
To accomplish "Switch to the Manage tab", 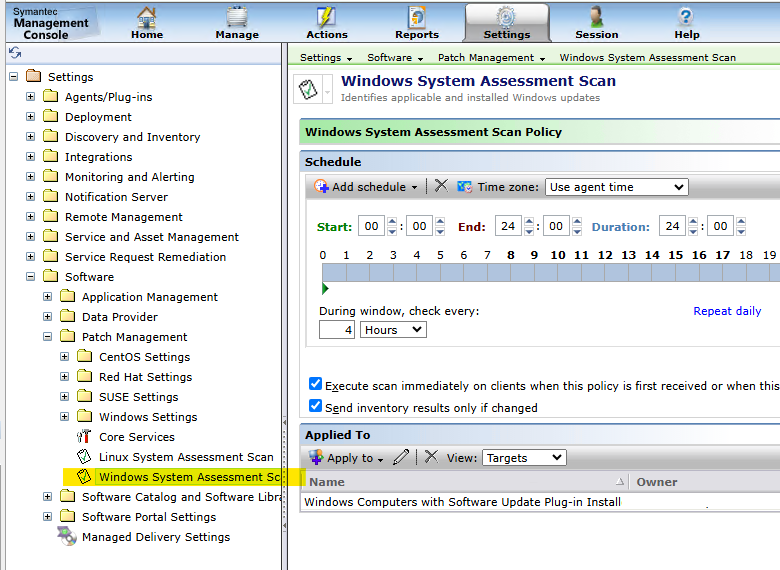I will (x=237, y=22).
